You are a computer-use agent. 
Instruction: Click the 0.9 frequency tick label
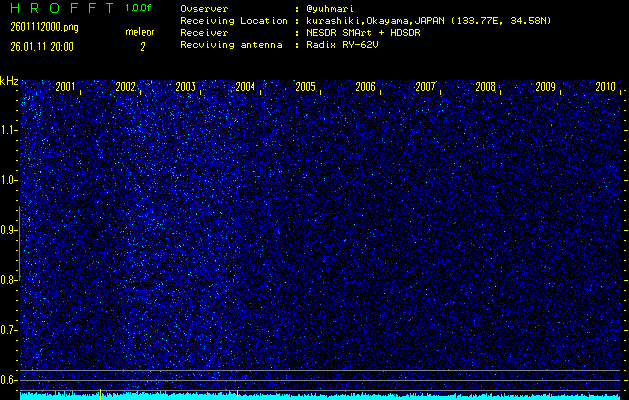[x=9, y=230]
